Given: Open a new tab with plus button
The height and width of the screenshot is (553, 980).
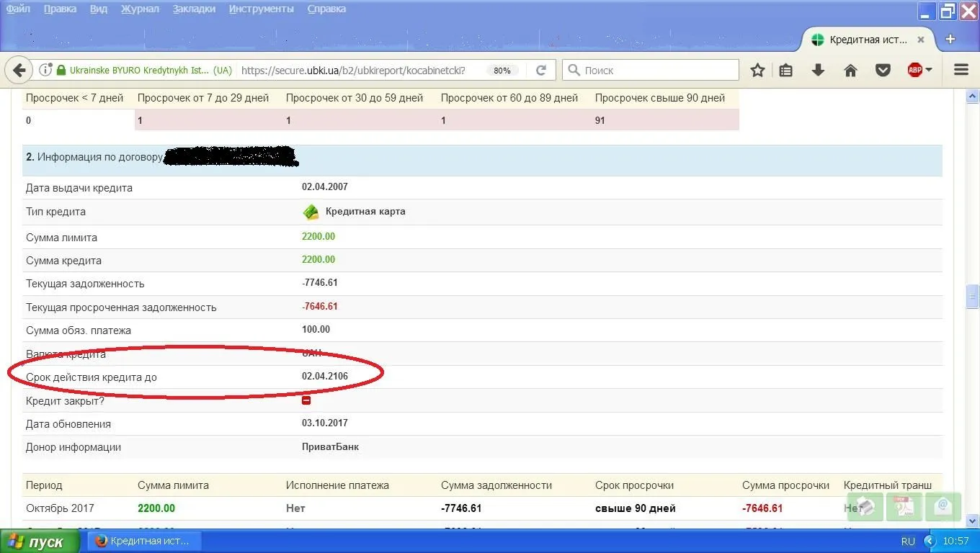Looking at the screenshot, I should 950,40.
